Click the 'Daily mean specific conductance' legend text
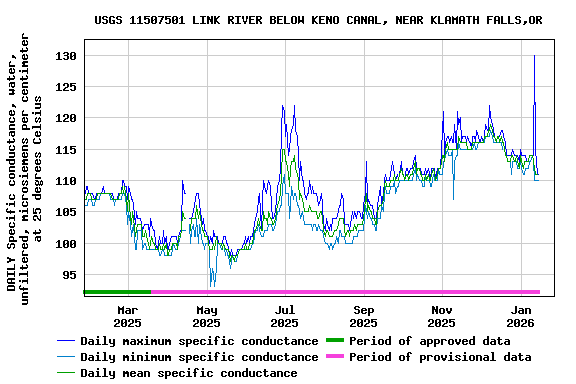The width and height of the screenshot is (576, 384). (189, 373)
